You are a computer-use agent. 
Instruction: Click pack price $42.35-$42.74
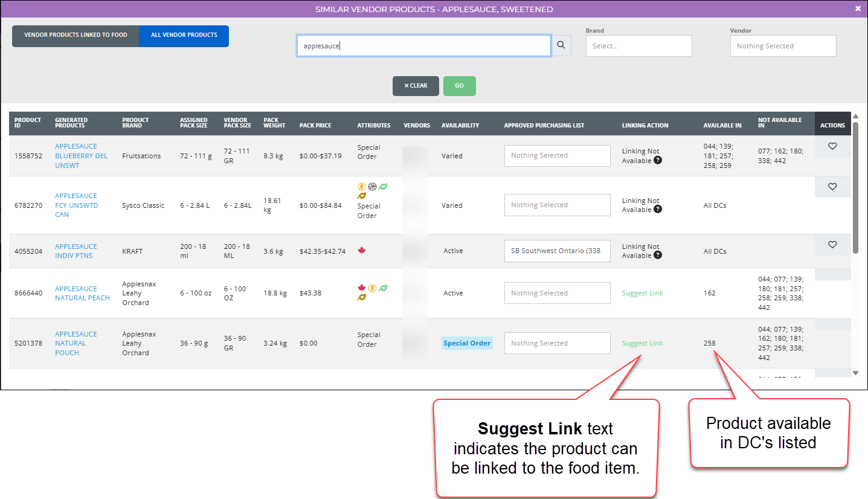pos(323,251)
